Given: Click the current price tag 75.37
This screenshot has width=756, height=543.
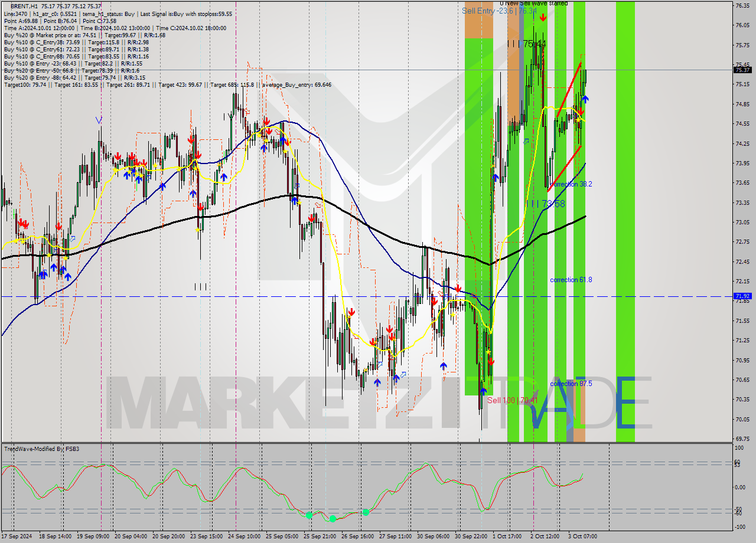Looking at the screenshot, I should (742, 70).
